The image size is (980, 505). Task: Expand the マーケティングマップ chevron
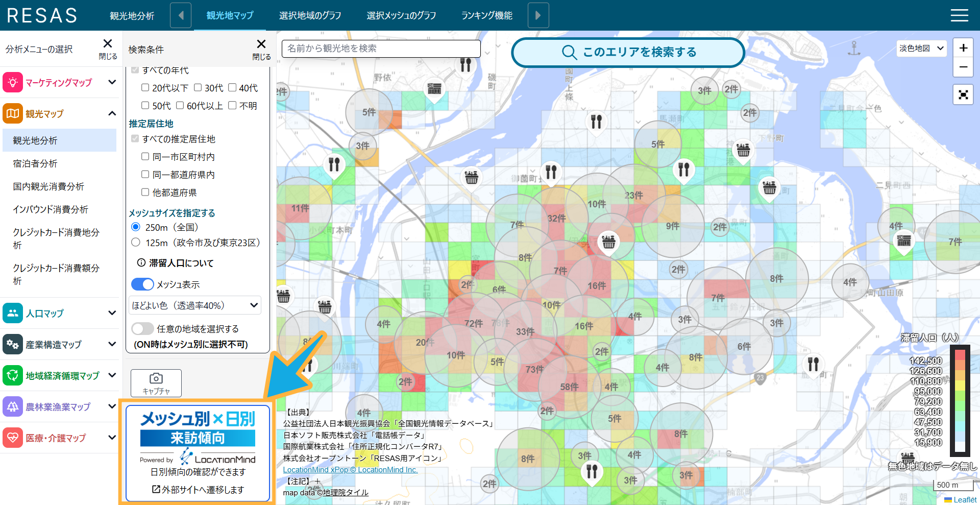112,82
